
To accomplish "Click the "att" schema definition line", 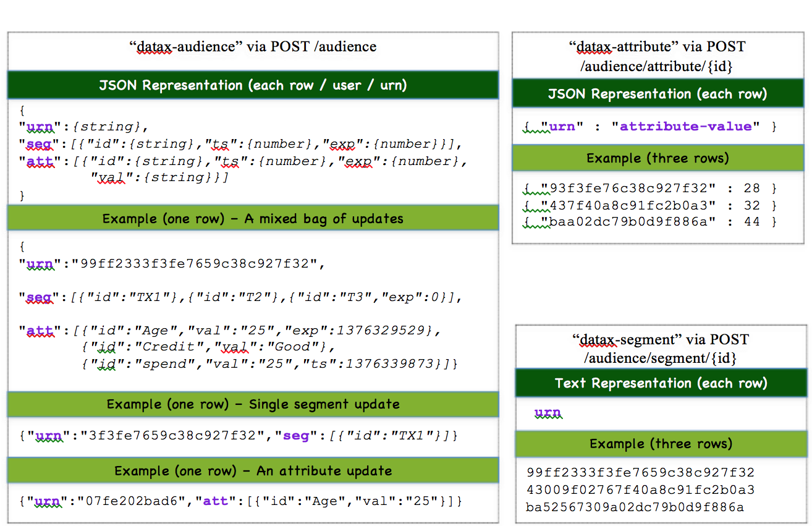I will (x=244, y=161).
